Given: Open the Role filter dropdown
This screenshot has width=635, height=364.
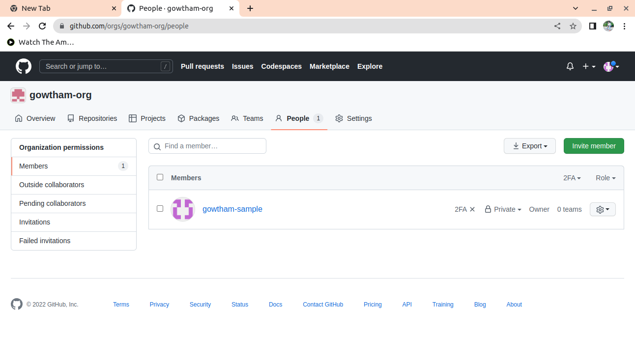Looking at the screenshot, I should (x=605, y=178).
